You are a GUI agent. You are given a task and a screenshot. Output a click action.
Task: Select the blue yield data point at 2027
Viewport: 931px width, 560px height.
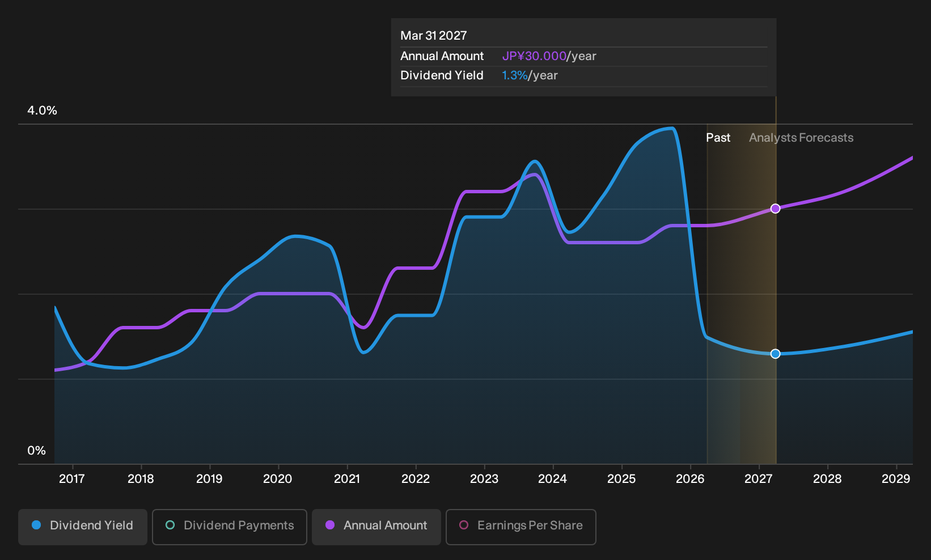(776, 354)
